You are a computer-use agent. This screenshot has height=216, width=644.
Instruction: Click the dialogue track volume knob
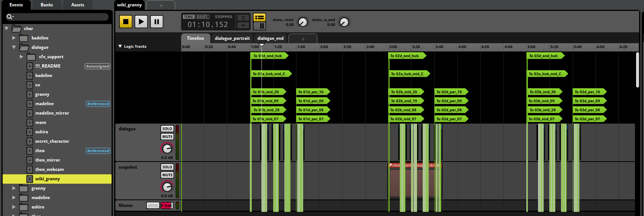coord(167,148)
